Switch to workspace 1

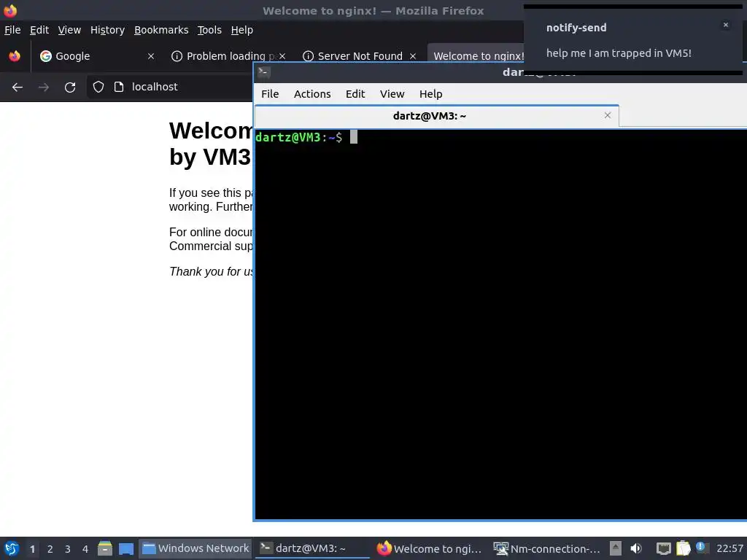click(x=32, y=549)
